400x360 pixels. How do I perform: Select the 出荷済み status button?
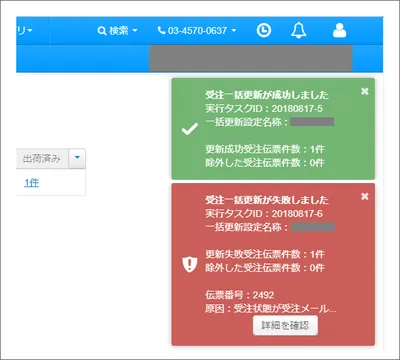[42, 158]
